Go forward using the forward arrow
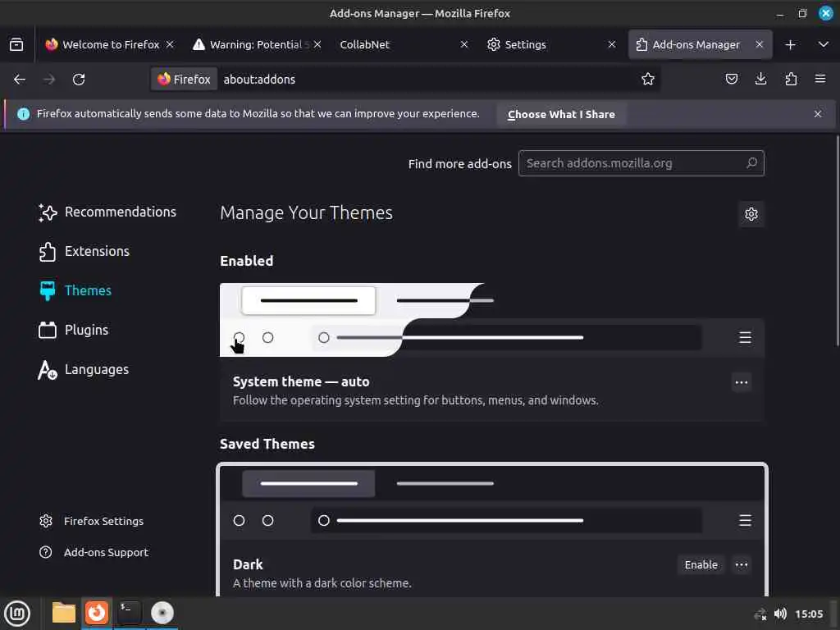Screen dimensions: 840x630 point(49,80)
